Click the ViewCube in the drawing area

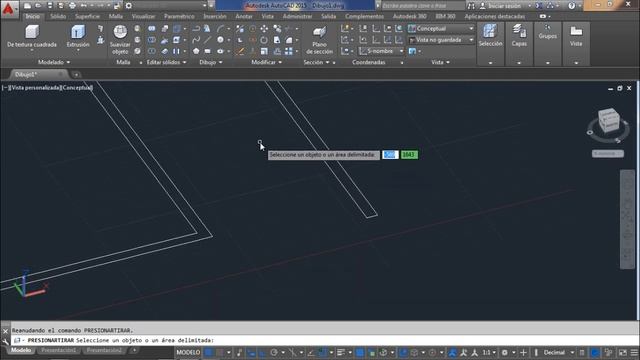608,120
